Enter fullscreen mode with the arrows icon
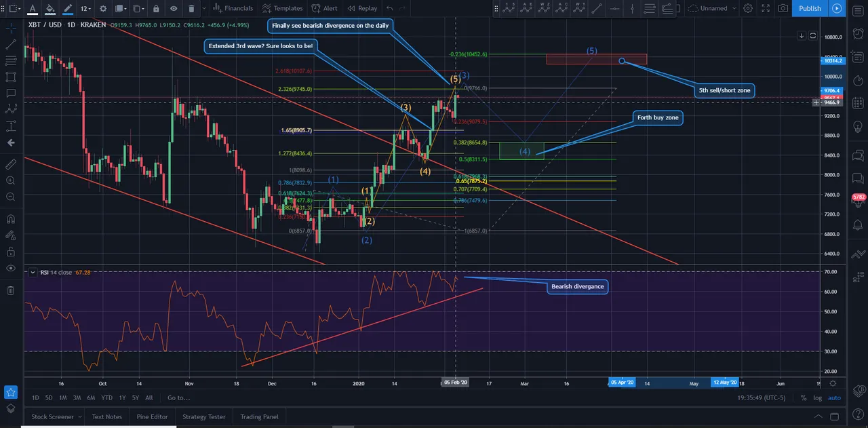868x428 pixels. [766, 9]
